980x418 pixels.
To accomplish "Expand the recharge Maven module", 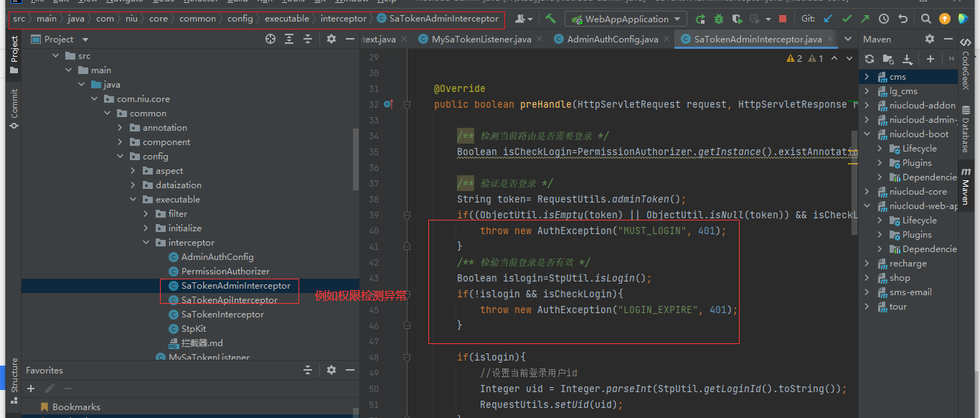I will click(x=867, y=264).
